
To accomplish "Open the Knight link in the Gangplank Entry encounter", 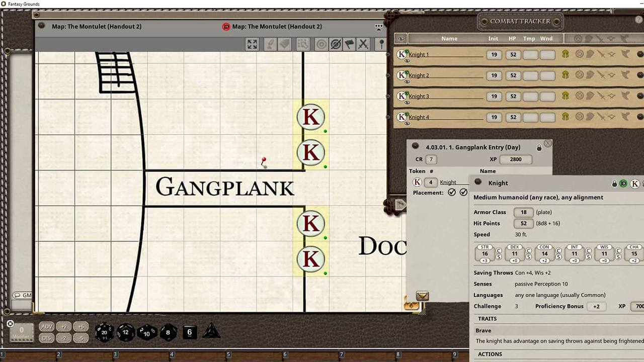I will 448,182.
